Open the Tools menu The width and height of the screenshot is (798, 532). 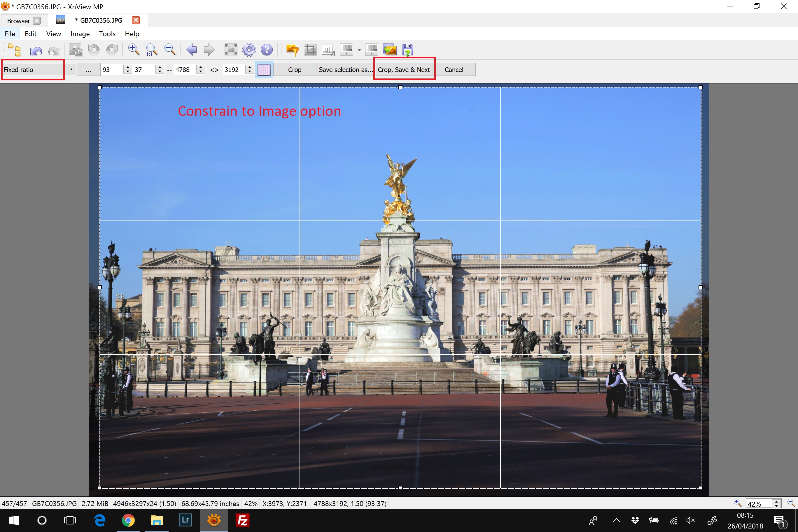[107, 34]
